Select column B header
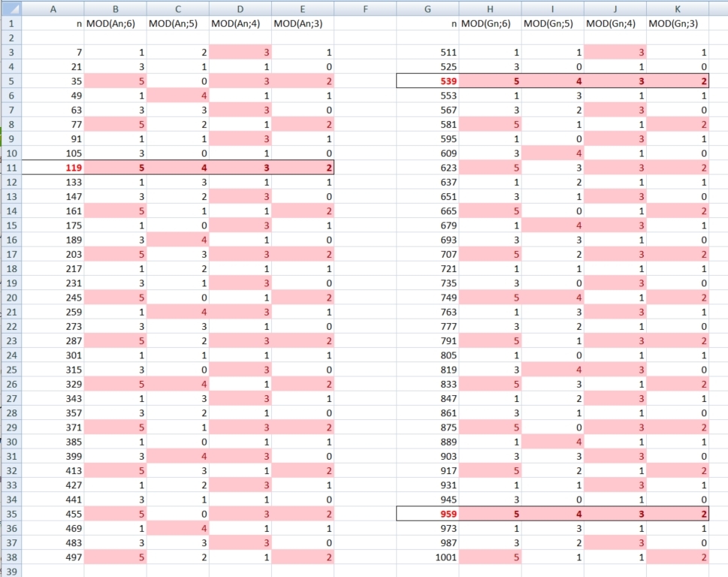This screenshot has width=728, height=577. point(115,9)
